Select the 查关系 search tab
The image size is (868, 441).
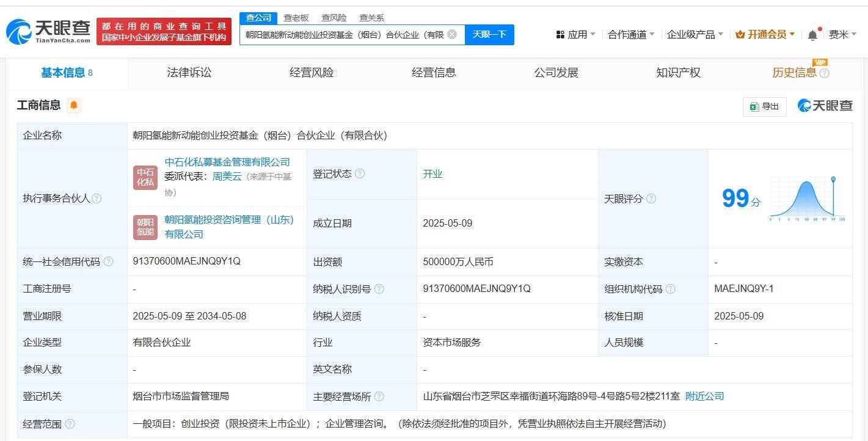click(x=371, y=18)
